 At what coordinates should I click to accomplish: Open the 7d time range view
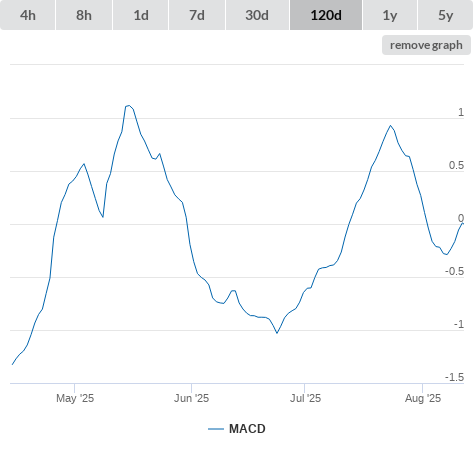coord(197,15)
